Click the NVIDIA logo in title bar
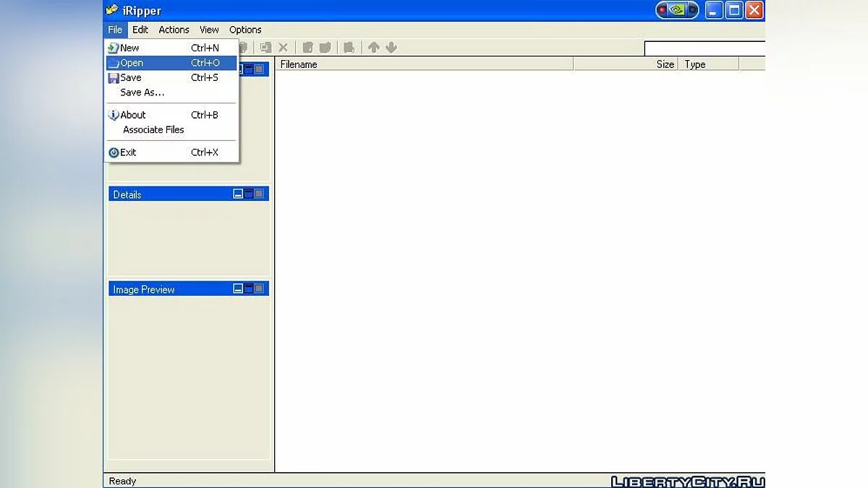The height and width of the screenshot is (488, 868). pyautogui.click(x=677, y=10)
